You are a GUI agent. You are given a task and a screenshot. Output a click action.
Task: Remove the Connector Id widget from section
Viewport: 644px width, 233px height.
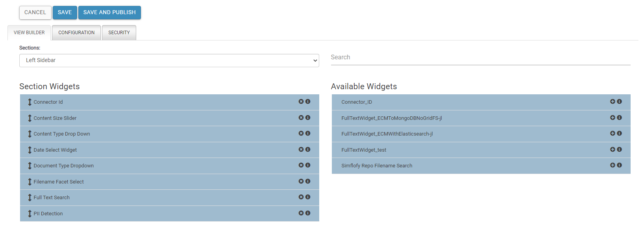point(301,101)
